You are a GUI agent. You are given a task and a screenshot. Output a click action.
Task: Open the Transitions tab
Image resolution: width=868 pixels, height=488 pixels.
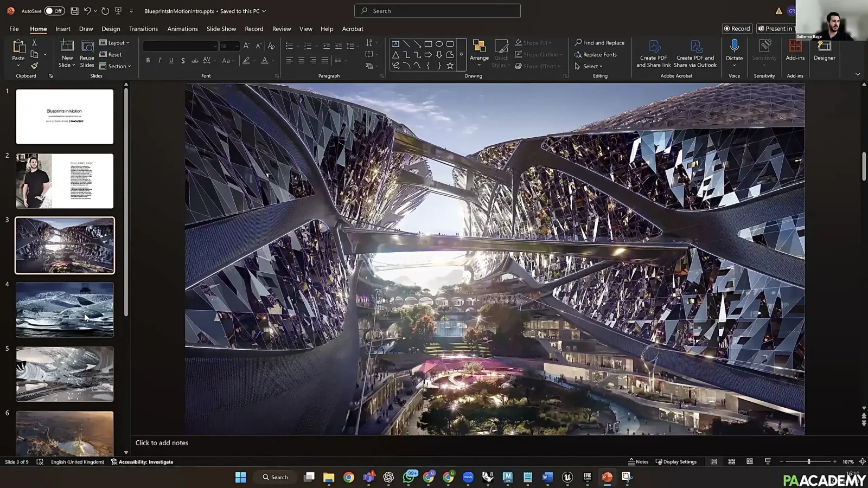143,29
